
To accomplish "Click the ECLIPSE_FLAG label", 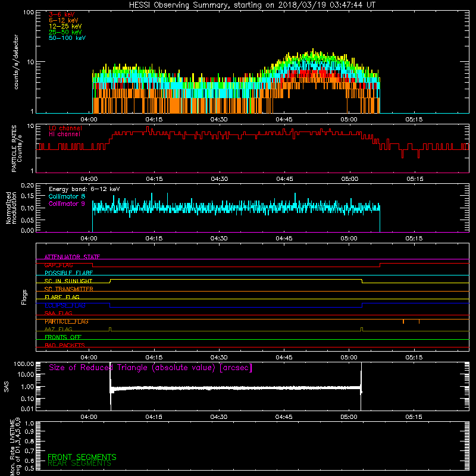I will click(x=65, y=305).
